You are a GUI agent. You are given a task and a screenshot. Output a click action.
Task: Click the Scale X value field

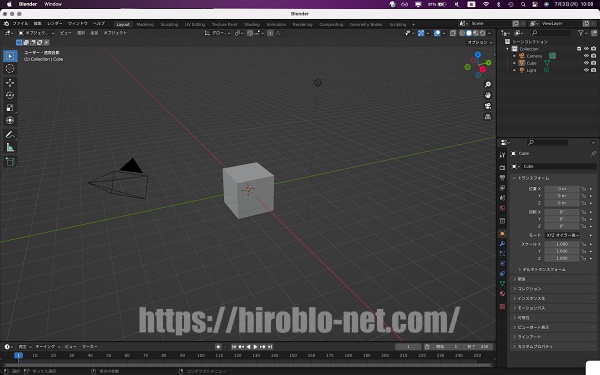(x=562, y=244)
